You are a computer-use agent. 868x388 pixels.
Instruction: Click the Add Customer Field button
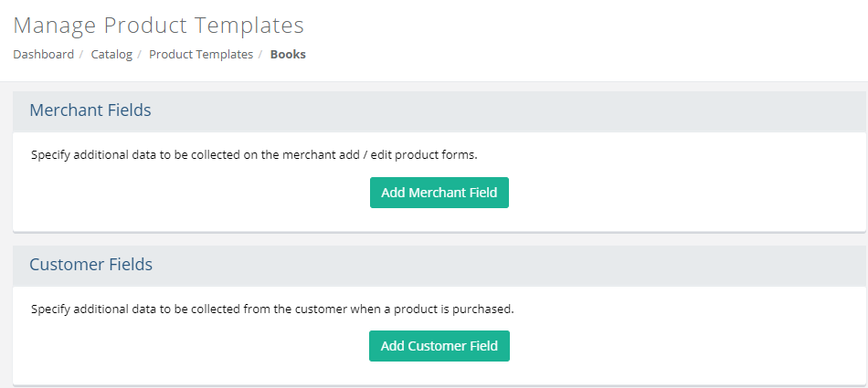439,346
